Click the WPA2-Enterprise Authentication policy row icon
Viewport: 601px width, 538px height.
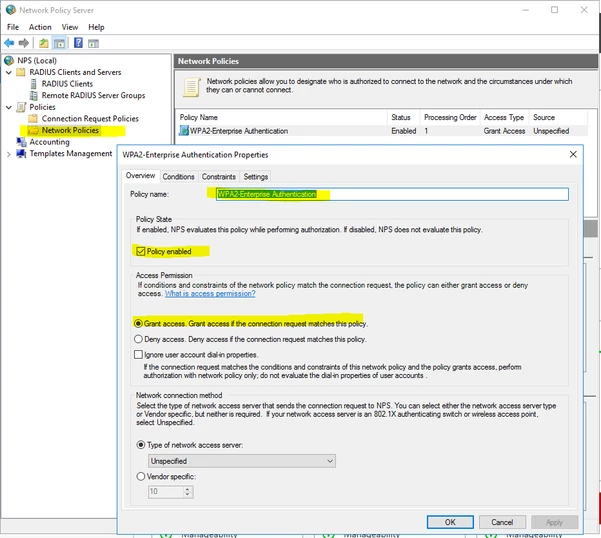coord(184,131)
